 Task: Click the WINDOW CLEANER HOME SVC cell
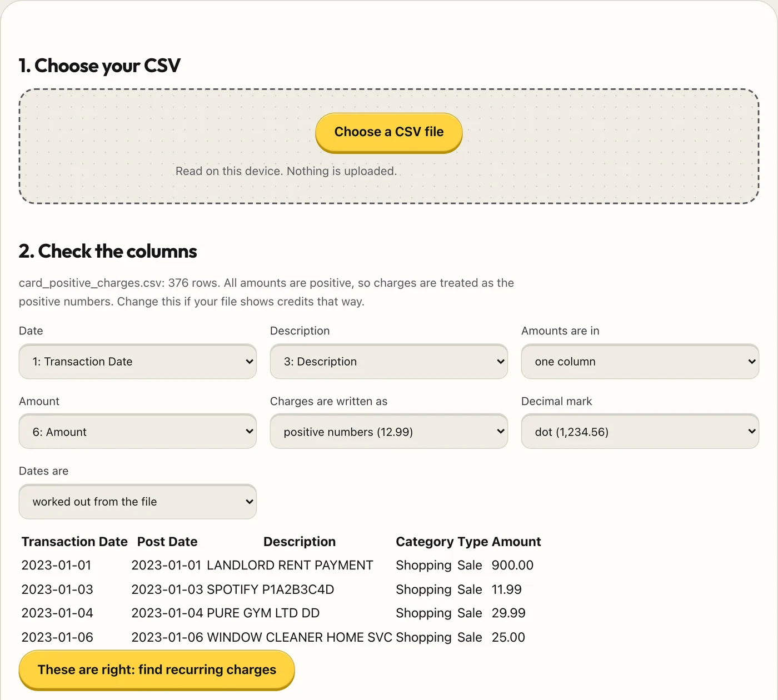(x=300, y=637)
